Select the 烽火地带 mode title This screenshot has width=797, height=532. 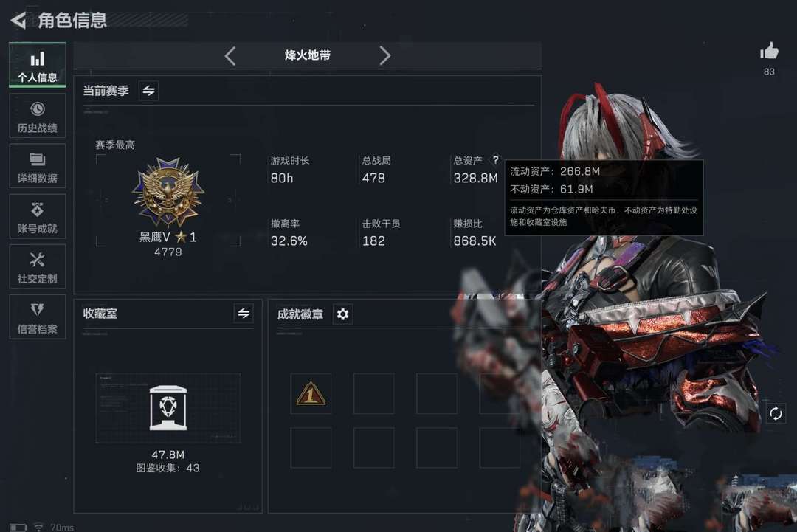pos(308,55)
